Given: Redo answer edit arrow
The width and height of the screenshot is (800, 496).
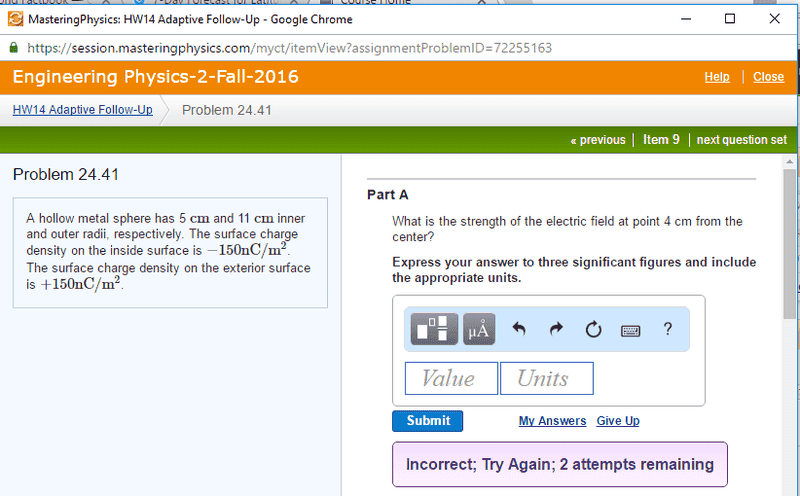Looking at the screenshot, I should 556,329.
